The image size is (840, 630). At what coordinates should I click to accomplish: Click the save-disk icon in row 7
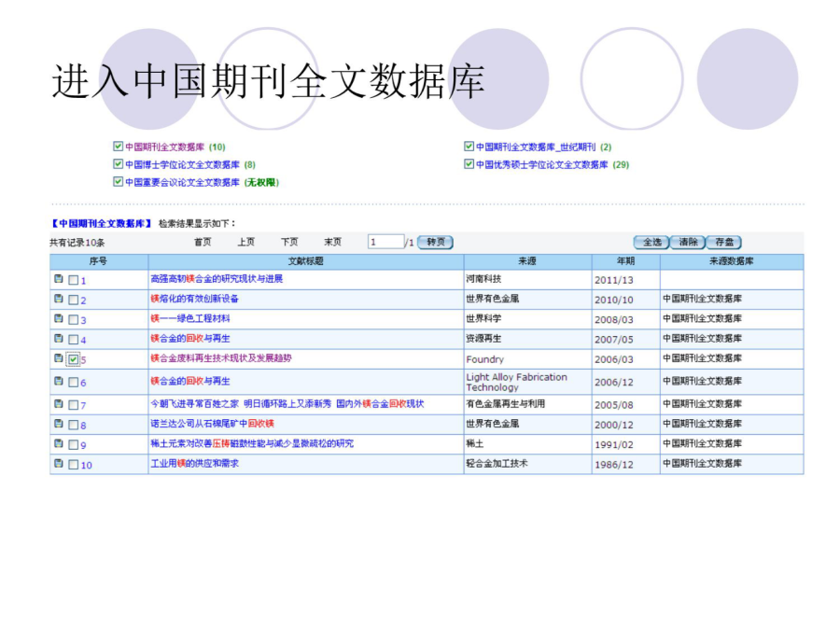(x=59, y=403)
